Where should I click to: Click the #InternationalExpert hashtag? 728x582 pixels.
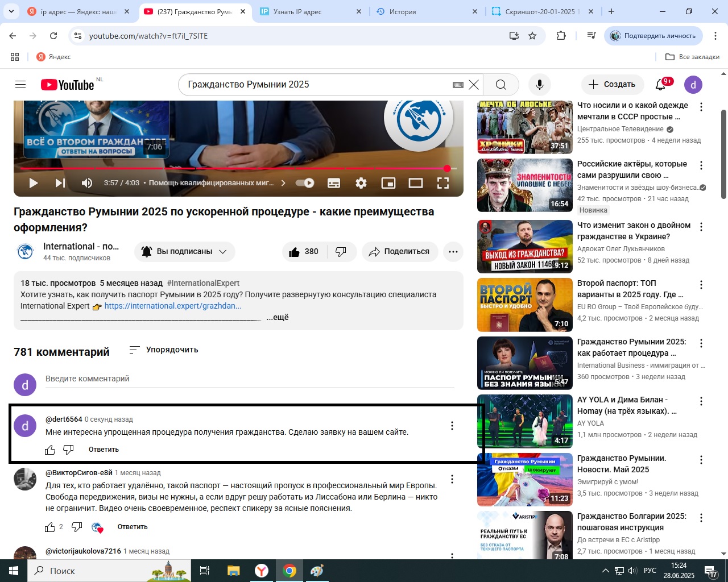click(x=203, y=283)
